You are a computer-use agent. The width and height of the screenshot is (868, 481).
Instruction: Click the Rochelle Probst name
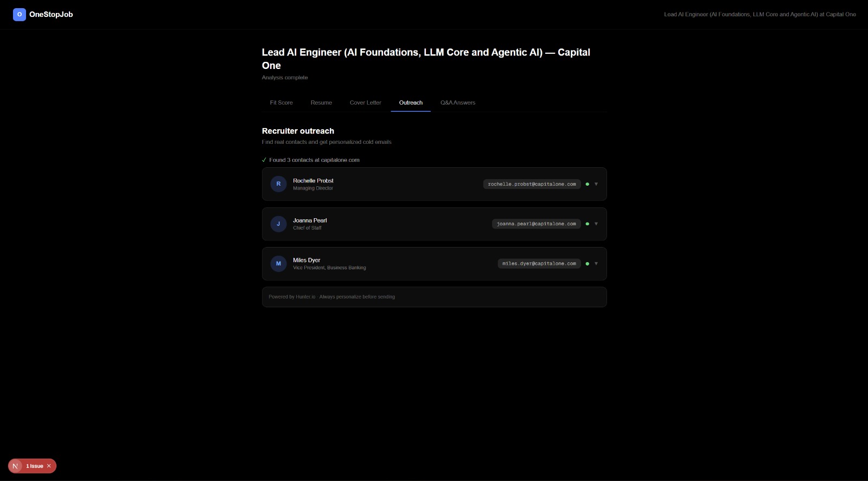pyautogui.click(x=313, y=181)
